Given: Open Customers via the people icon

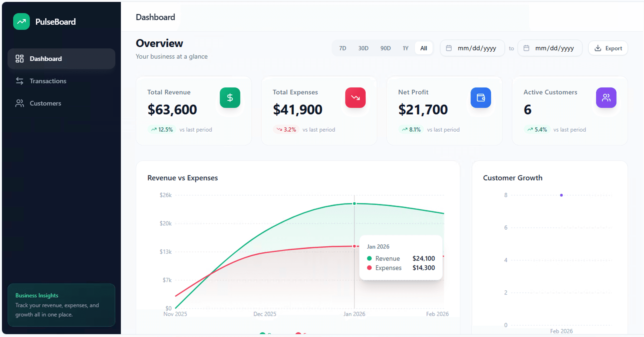Looking at the screenshot, I should (20, 103).
